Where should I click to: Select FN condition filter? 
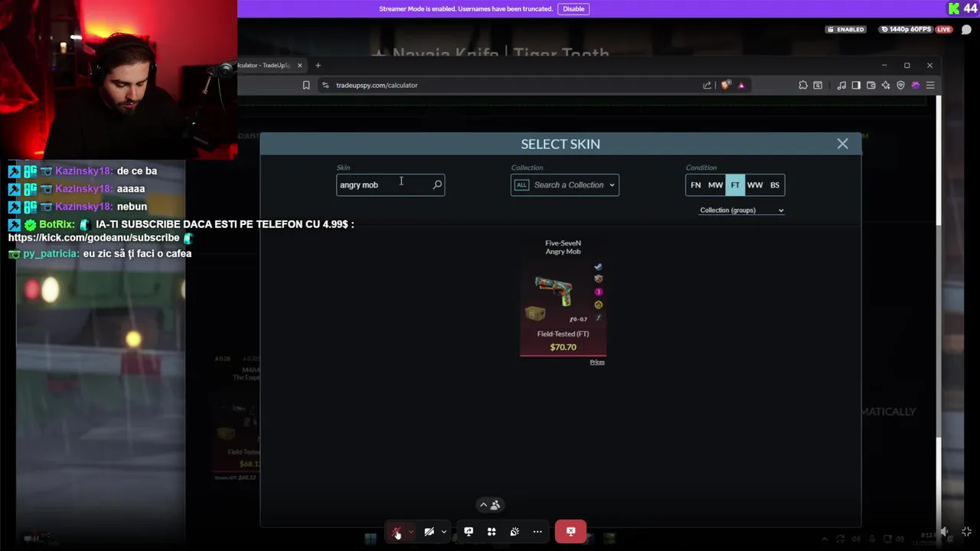pos(695,185)
